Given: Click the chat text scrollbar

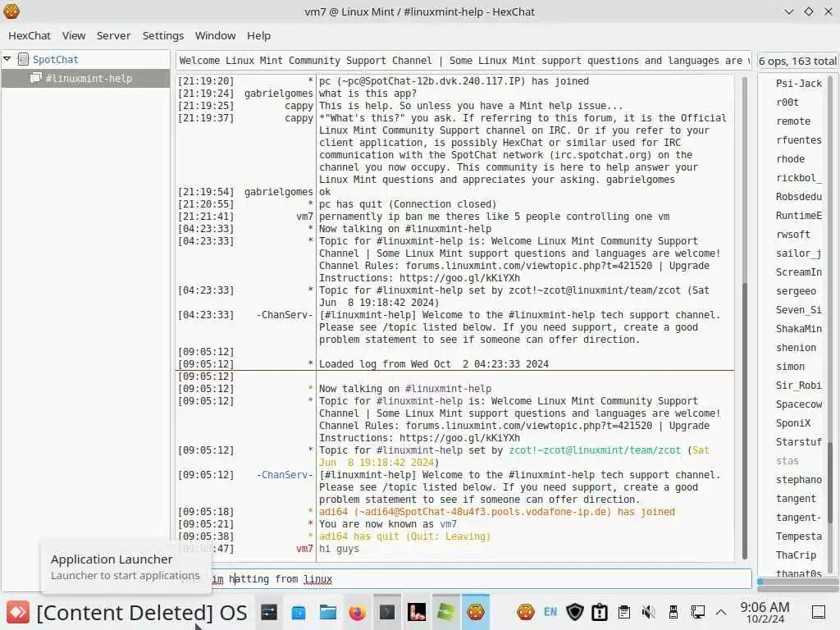Looking at the screenshot, I should [745, 421].
